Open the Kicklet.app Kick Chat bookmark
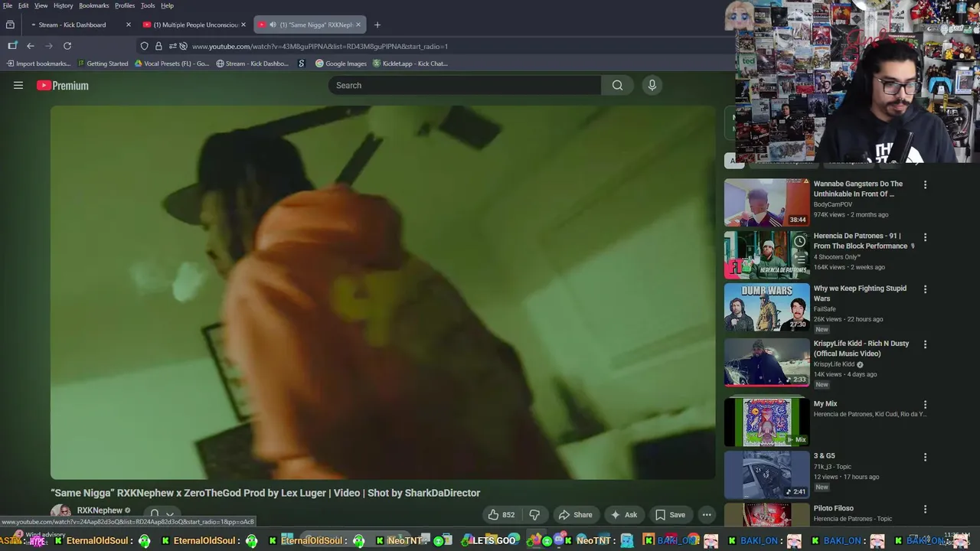The image size is (980, 551). [x=410, y=64]
